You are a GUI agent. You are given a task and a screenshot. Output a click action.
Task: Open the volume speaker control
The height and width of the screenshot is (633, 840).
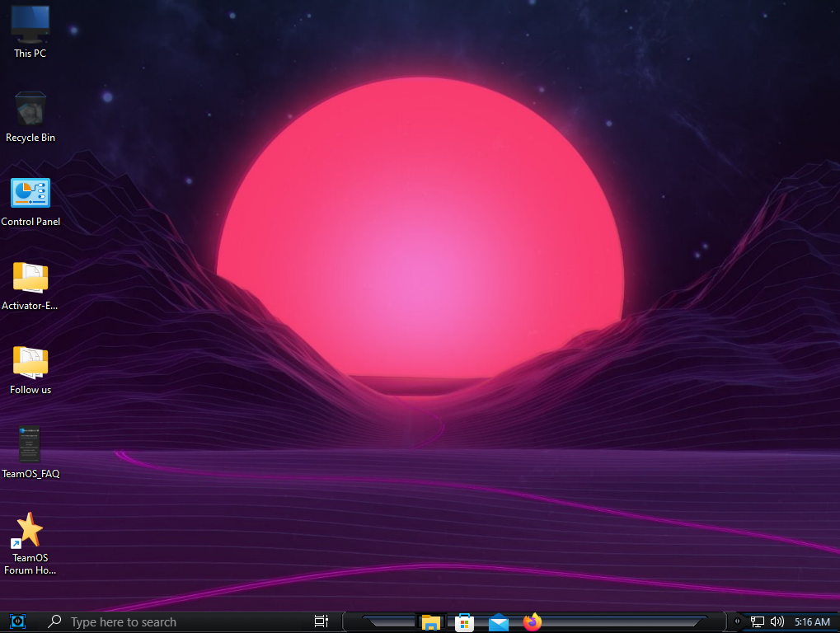[776, 622]
